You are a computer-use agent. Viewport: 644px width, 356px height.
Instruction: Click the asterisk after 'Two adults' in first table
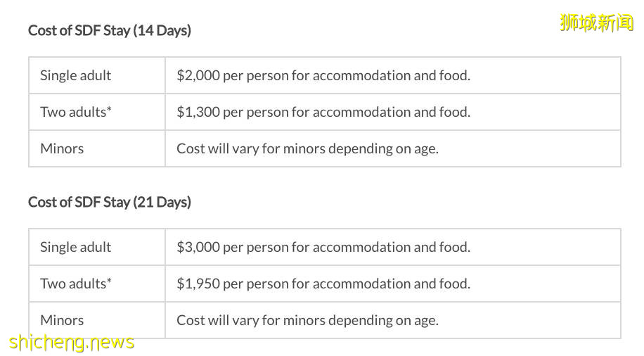109,110
